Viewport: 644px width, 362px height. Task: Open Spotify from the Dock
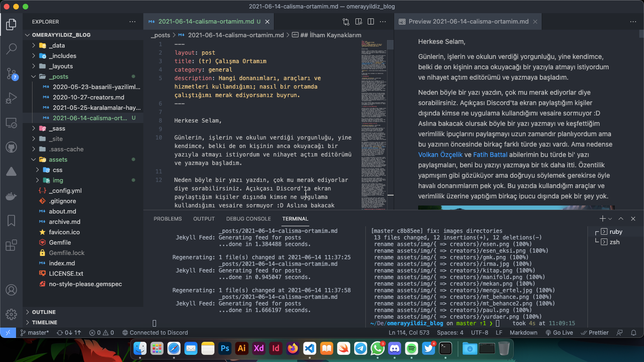pyautogui.click(x=412, y=348)
